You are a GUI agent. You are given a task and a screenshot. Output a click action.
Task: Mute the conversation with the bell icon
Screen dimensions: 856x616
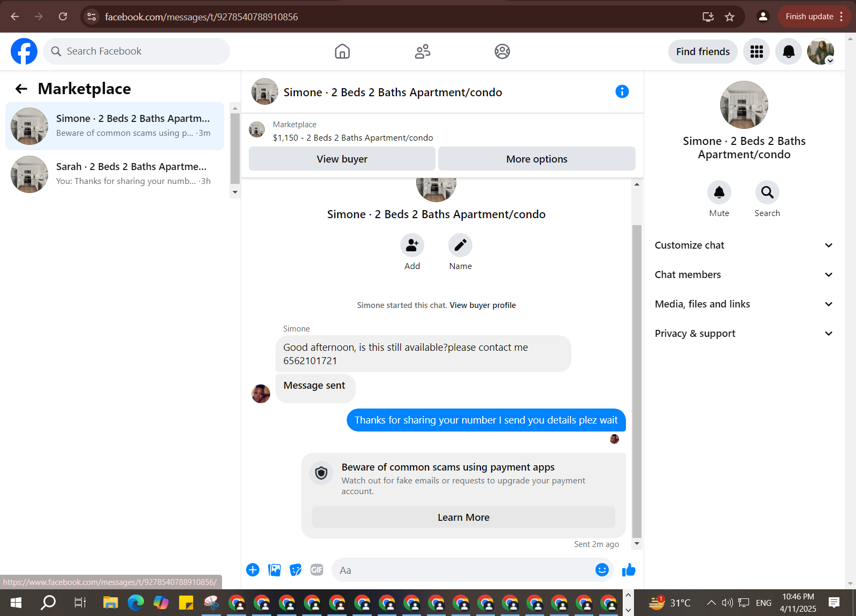point(719,192)
